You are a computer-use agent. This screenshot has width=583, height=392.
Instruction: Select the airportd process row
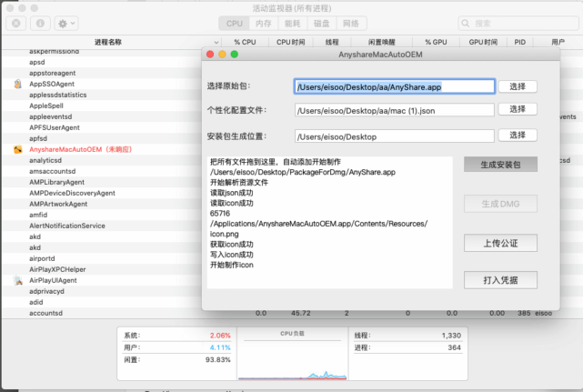pos(102,258)
